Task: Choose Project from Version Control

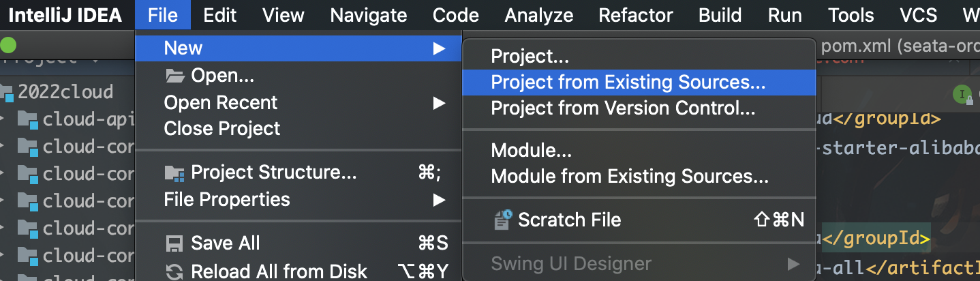Action: tap(623, 108)
